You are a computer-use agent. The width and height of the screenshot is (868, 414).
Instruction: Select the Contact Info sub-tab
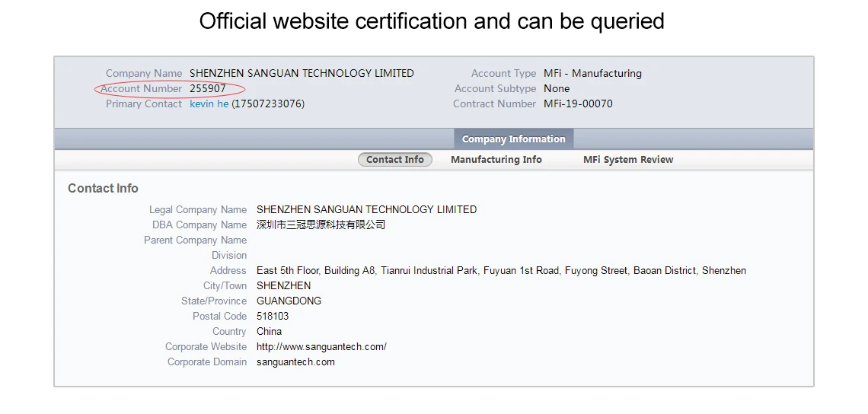(x=395, y=159)
